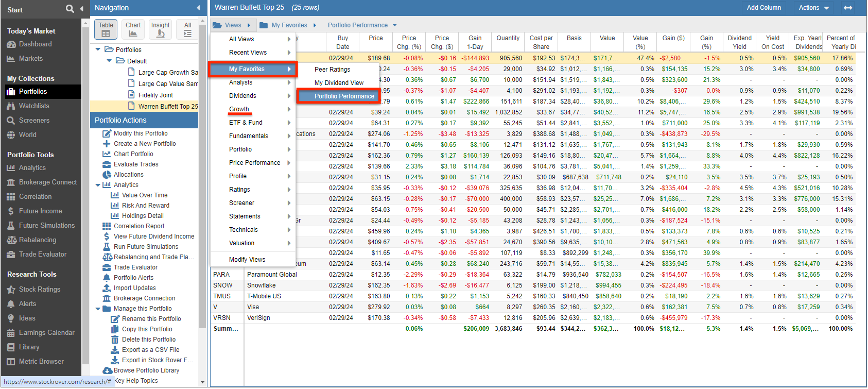Click Evaluate Trades action
This screenshot has height=389, width=868.
click(136, 164)
